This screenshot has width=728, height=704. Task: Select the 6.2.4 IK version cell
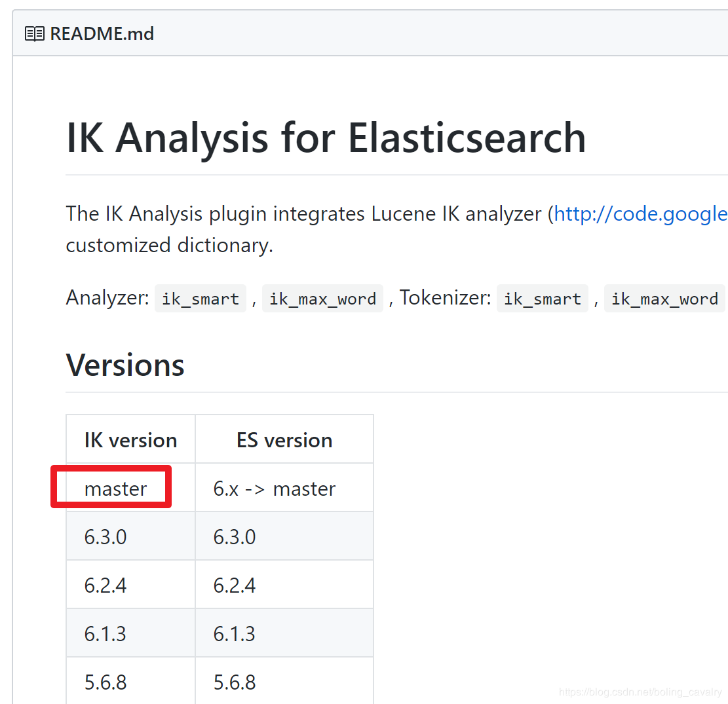click(131, 585)
